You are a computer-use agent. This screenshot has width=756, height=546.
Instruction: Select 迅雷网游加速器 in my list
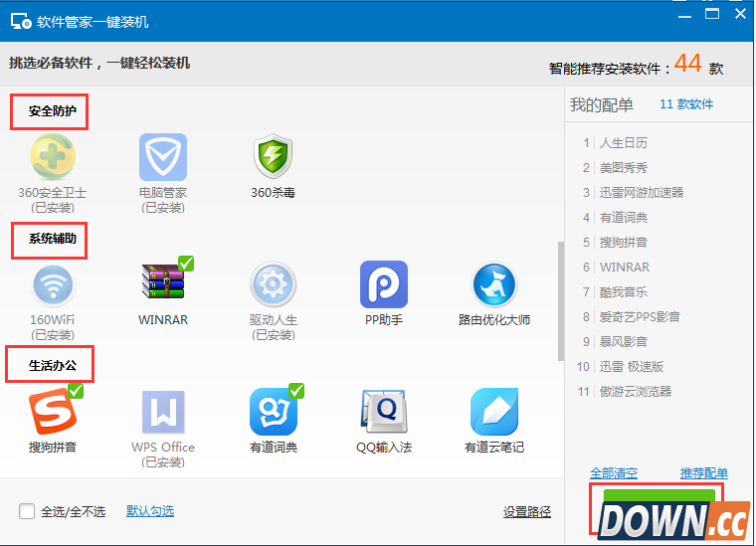[x=642, y=193]
